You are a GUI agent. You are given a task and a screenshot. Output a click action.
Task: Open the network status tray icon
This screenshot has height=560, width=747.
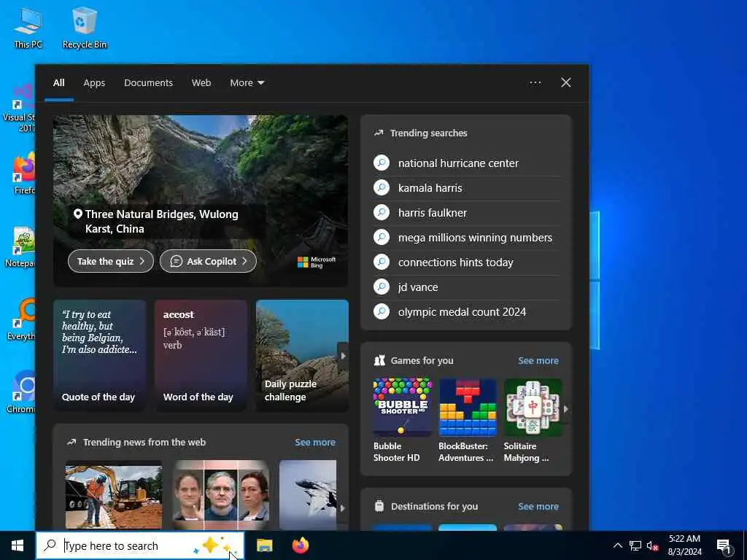tap(635, 545)
